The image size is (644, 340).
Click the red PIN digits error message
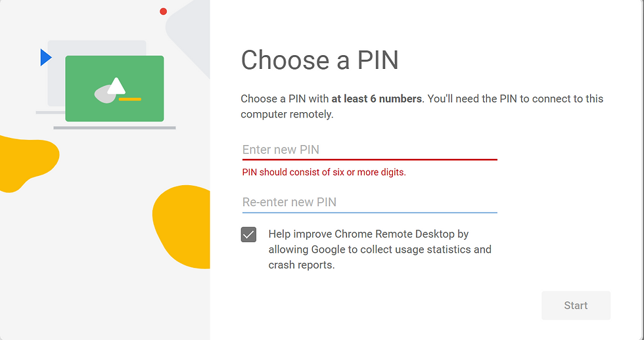tap(324, 172)
